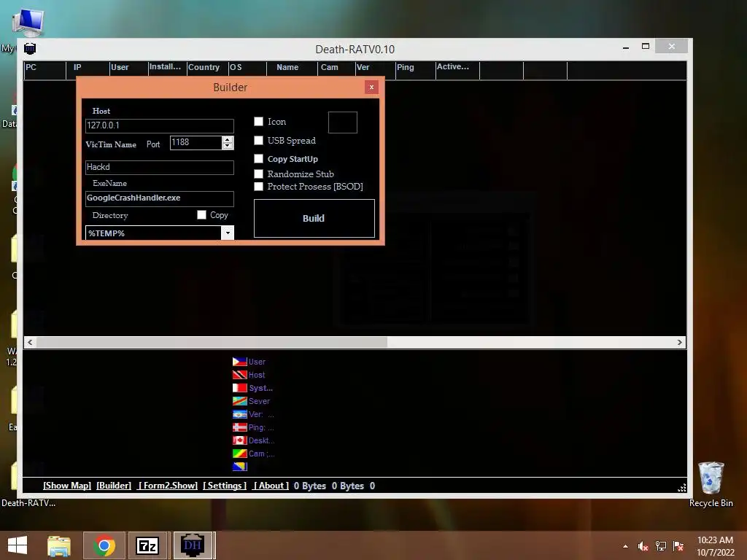Image resolution: width=747 pixels, height=560 pixels.
Task: Click the network tray icon
Action: pyautogui.click(x=661, y=546)
